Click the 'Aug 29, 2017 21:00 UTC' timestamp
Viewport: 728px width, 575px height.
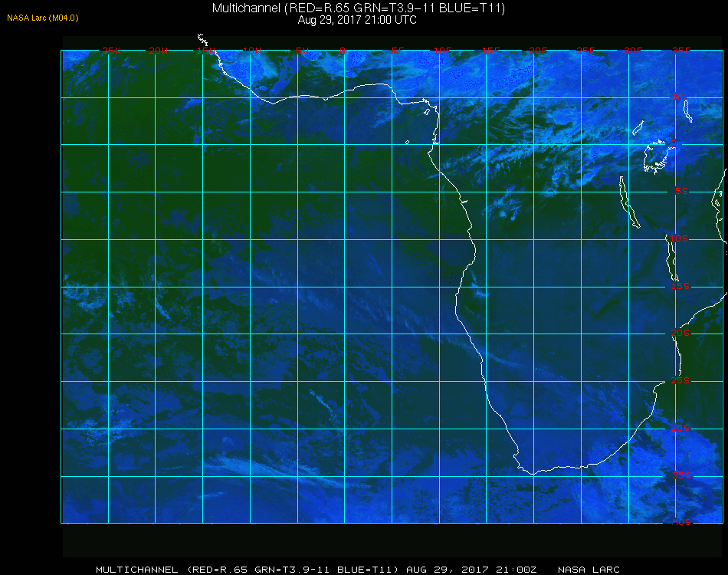coord(357,20)
